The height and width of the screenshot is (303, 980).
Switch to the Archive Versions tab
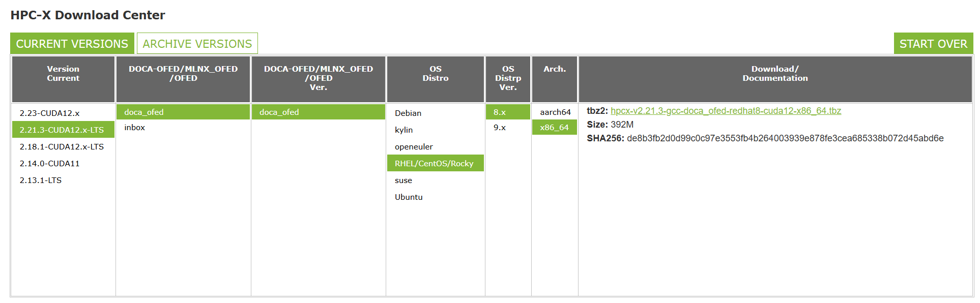coord(197,44)
